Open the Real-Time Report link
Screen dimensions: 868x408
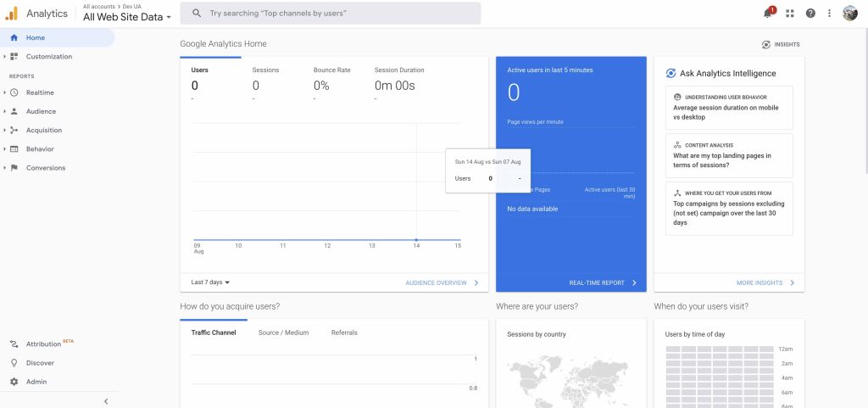tap(603, 283)
